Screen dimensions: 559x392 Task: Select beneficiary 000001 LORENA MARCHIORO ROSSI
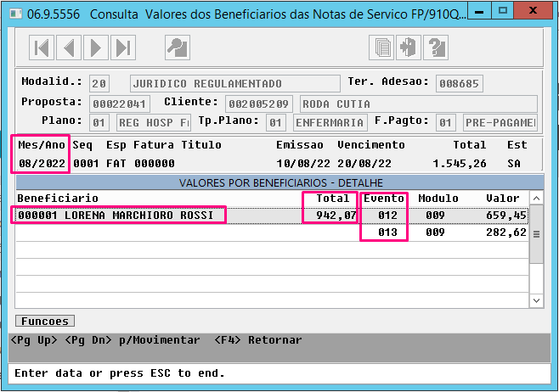pos(116,215)
